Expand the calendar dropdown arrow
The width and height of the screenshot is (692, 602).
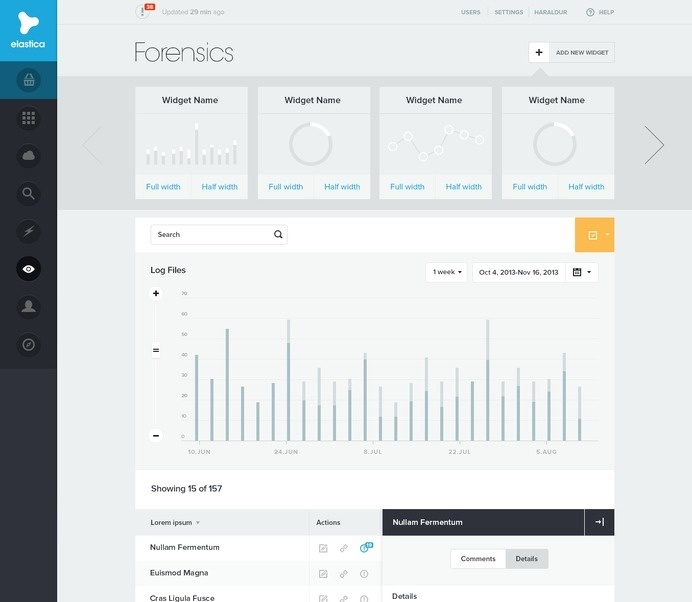click(589, 272)
